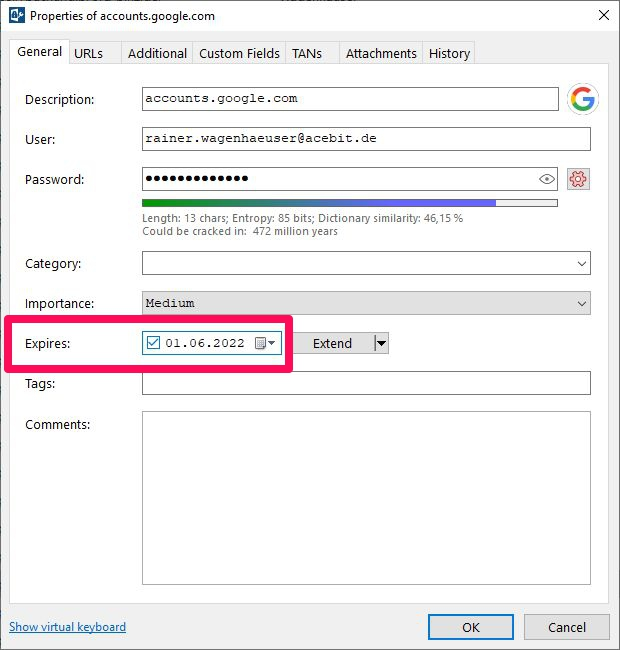This screenshot has height=650, width=620.
Task: Open calendar picker in Expires field
Action: pyautogui.click(x=265, y=343)
